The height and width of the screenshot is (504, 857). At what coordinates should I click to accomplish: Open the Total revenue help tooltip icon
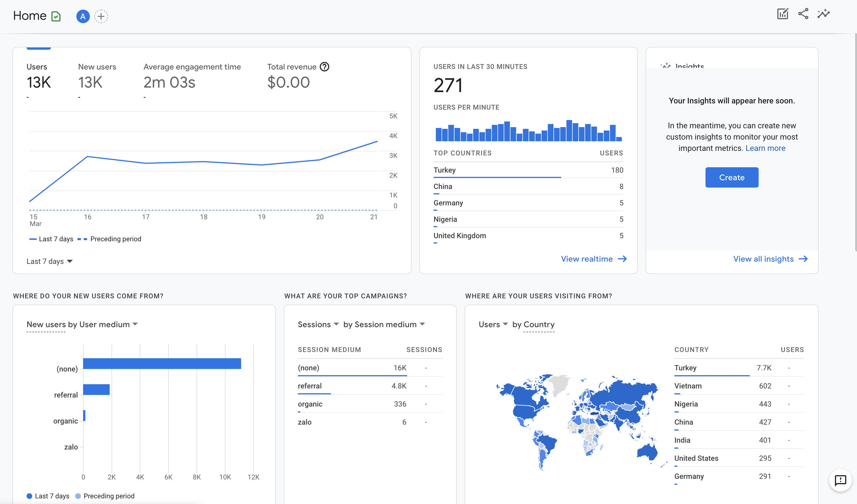click(x=325, y=67)
